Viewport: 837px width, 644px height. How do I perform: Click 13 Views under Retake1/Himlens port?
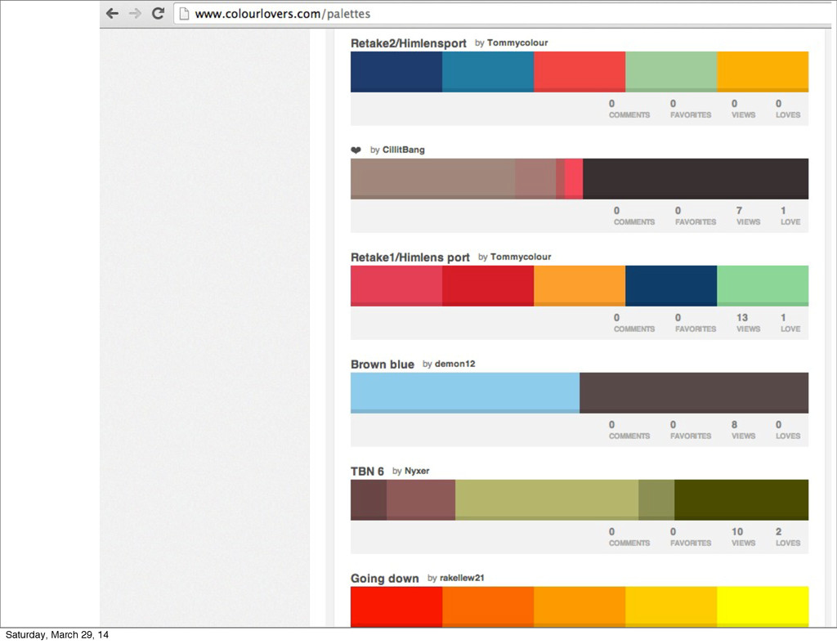[749, 323]
